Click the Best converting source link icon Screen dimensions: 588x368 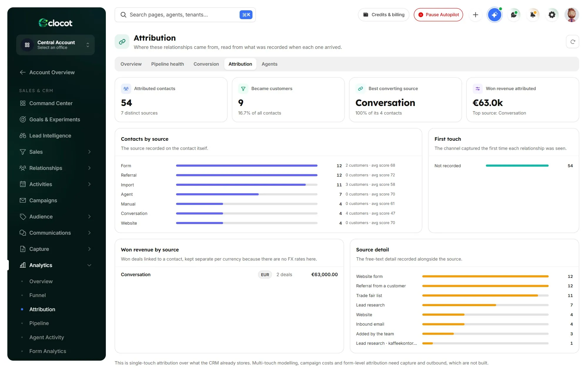pos(360,89)
